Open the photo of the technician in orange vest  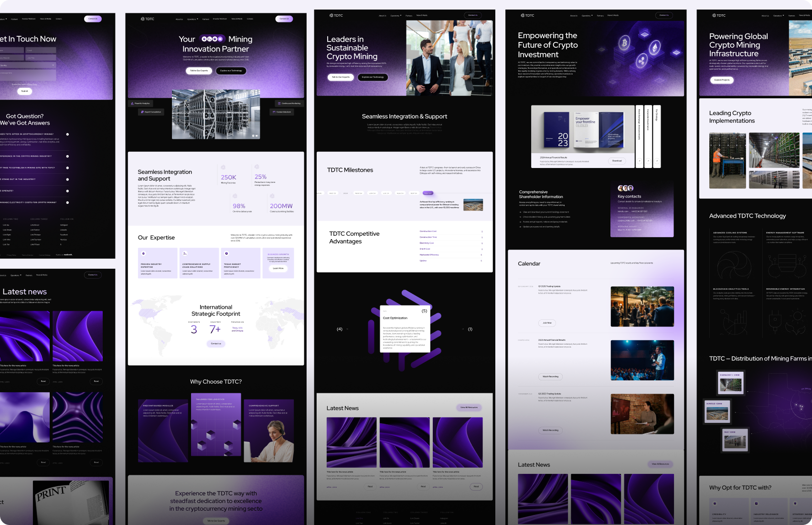(727, 161)
